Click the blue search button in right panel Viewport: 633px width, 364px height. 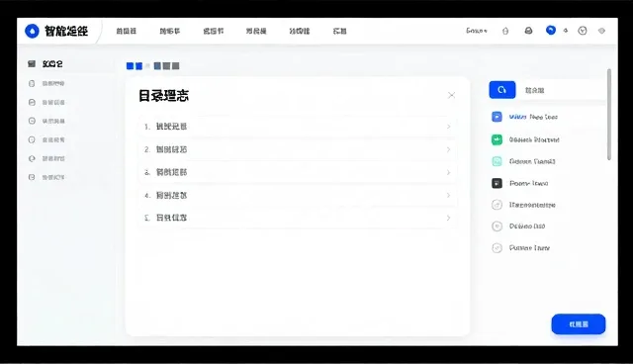pos(502,90)
